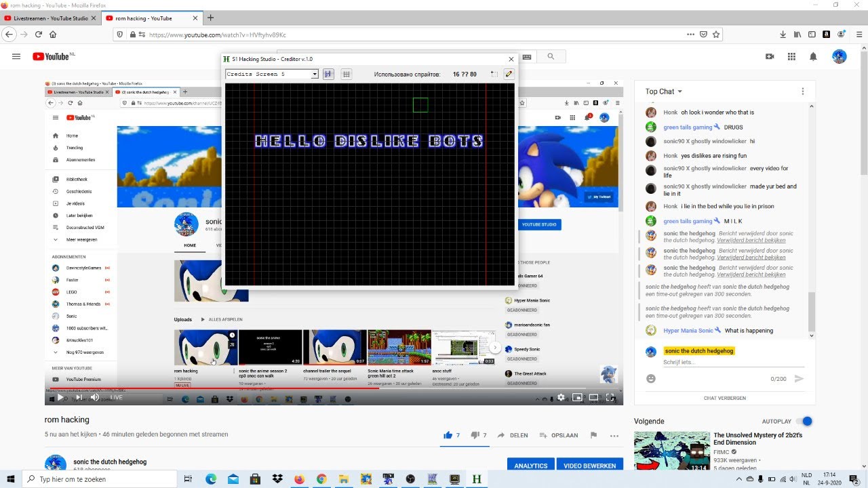Viewport: 868px width, 488px height.
Task: Open Firefox site information shield icon
Action: 120,35
